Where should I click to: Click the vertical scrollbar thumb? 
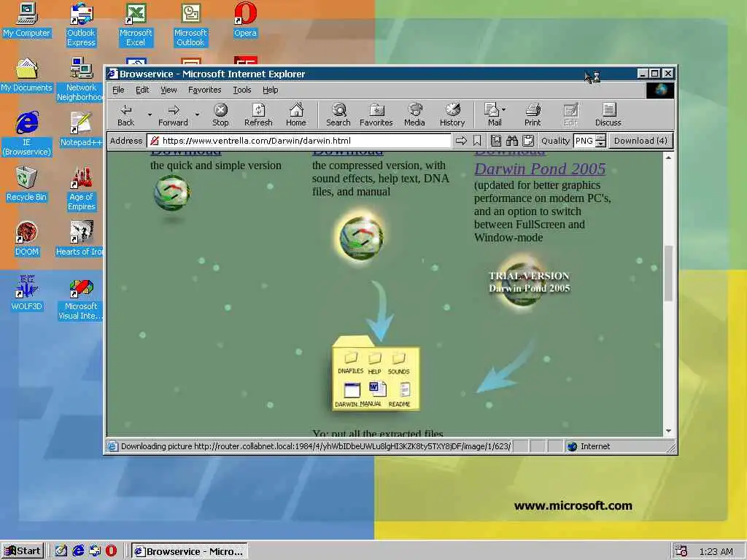pyautogui.click(x=668, y=273)
